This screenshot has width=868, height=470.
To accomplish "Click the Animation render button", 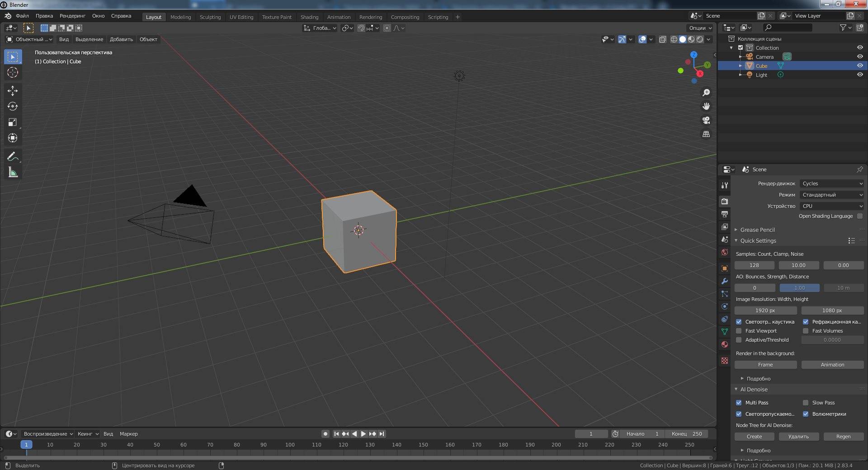I will [832, 365].
